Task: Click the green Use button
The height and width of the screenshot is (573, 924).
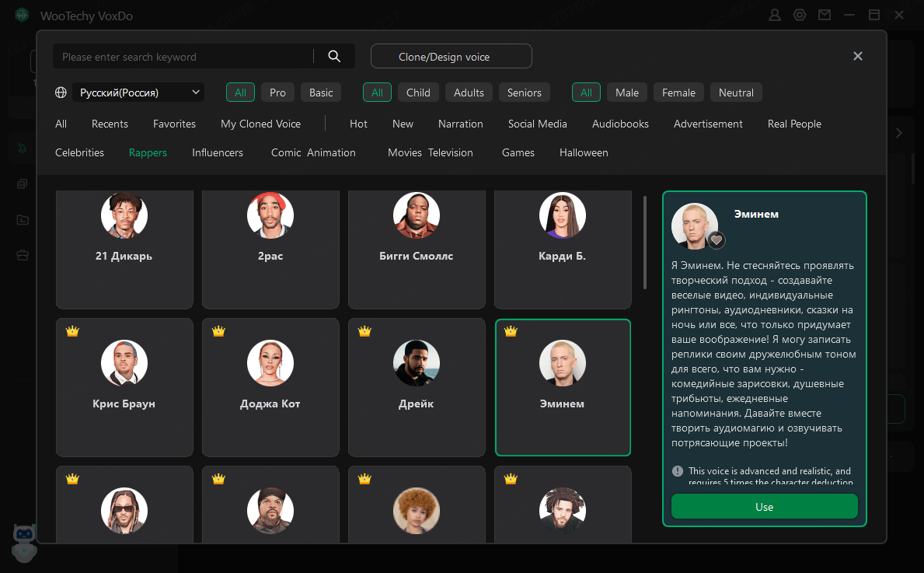Action: click(x=765, y=507)
